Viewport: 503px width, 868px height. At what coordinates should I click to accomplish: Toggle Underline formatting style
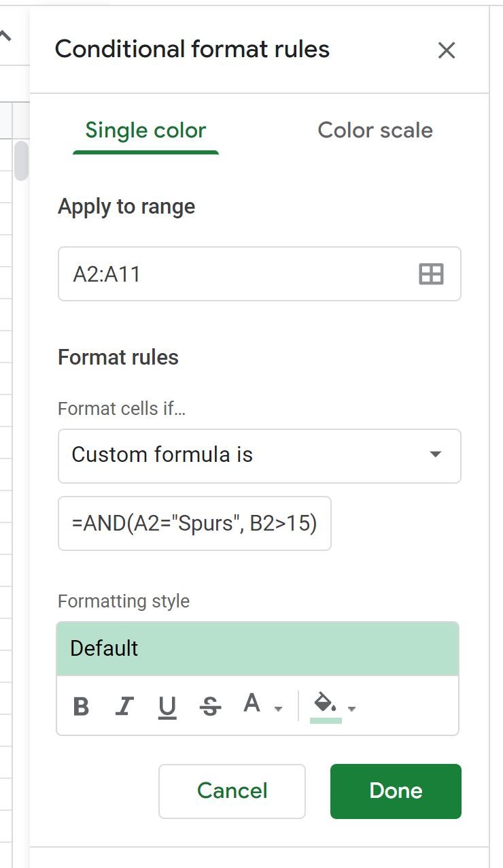coord(167,707)
